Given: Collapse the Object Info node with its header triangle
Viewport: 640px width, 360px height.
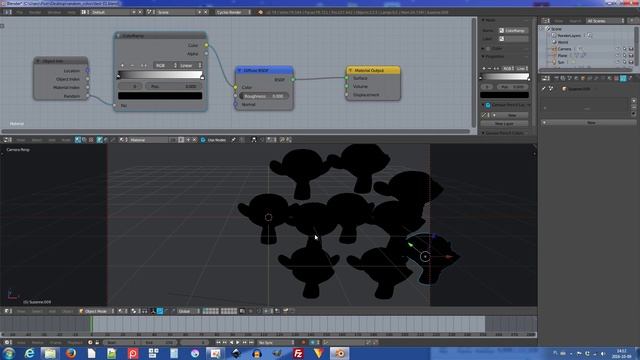Looking at the screenshot, I should pos(38,61).
